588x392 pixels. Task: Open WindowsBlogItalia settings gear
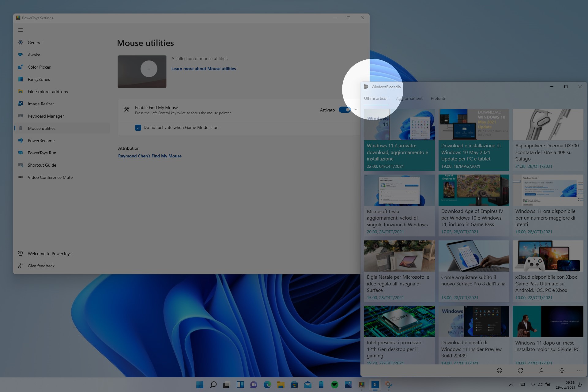tap(562, 371)
